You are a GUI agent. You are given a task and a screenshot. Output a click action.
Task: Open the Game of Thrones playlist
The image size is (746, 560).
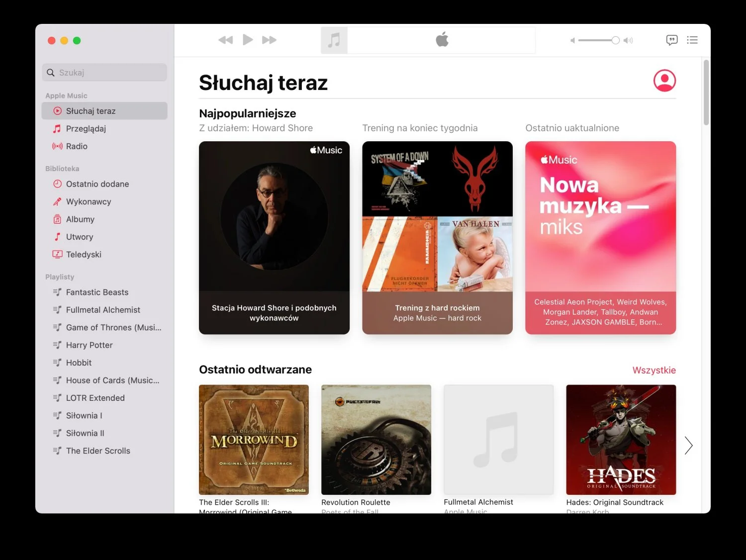(x=104, y=328)
